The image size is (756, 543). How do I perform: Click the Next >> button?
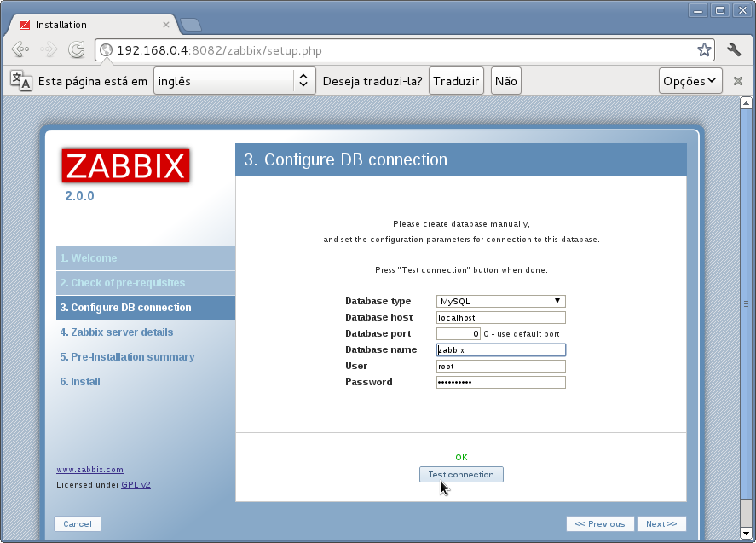(x=661, y=523)
